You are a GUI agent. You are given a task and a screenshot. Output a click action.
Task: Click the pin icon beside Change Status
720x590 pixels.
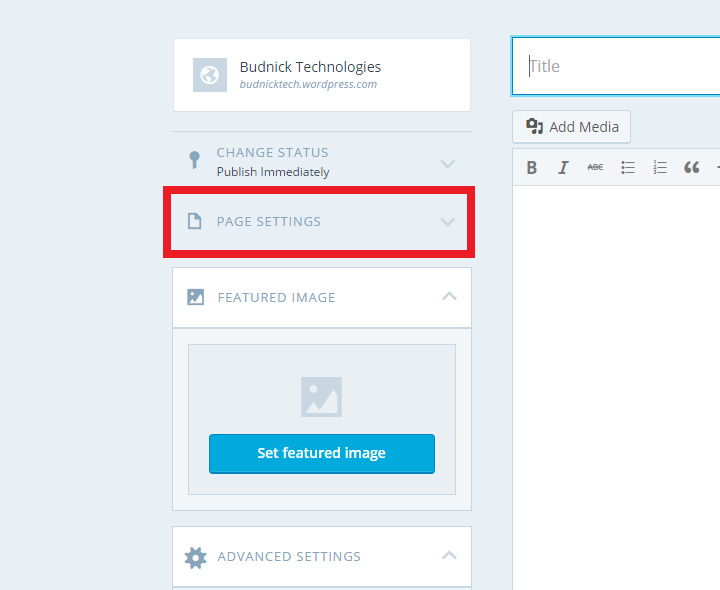click(x=195, y=160)
